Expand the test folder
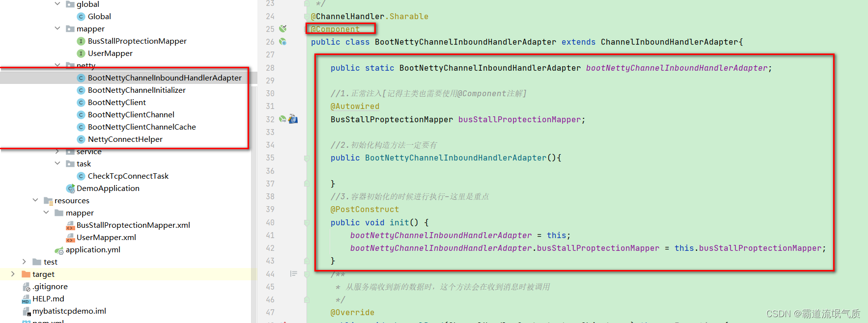 24,262
